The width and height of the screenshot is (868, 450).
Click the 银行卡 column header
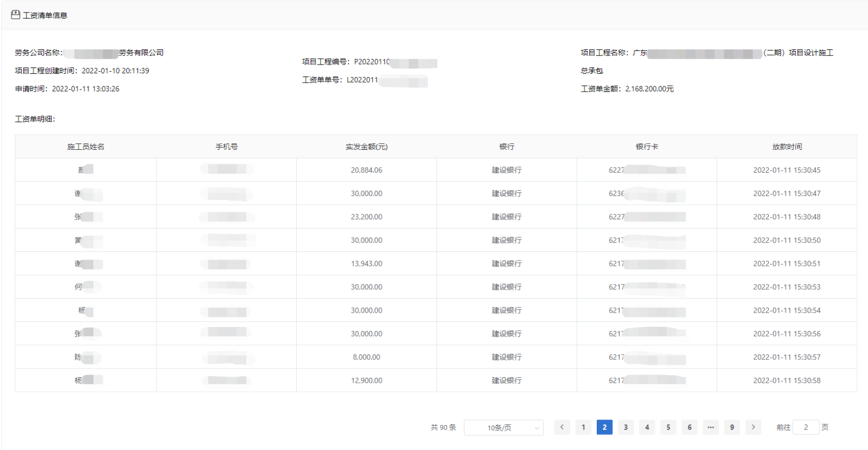coord(647,147)
